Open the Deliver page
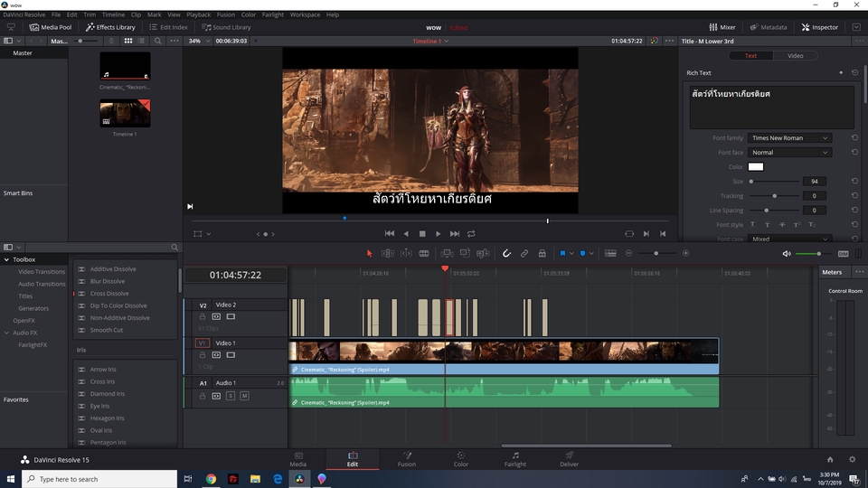Screen dimensions: 868x488 (x=569, y=459)
